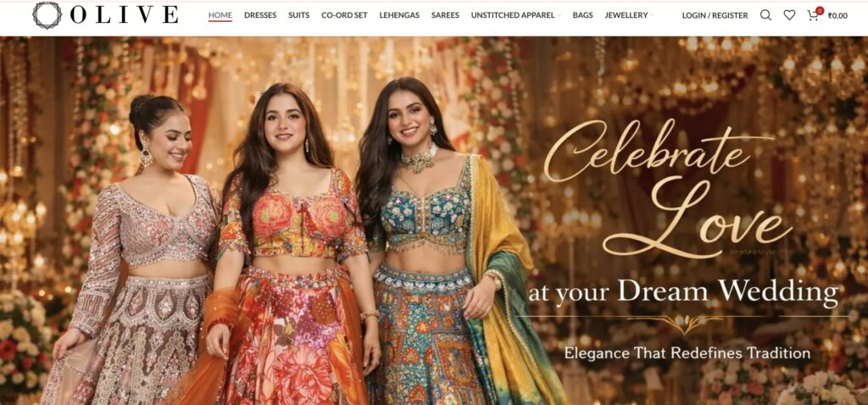Click the OLIVE brand wordmark
Image resolution: width=868 pixels, height=405 pixels.
[x=125, y=15]
